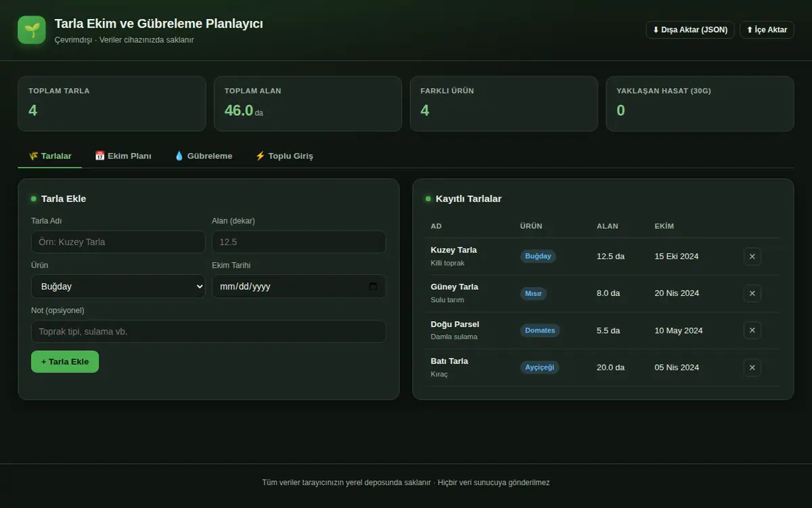Open the Ekim Planı tab
This screenshot has width=812, height=508.
point(123,156)
